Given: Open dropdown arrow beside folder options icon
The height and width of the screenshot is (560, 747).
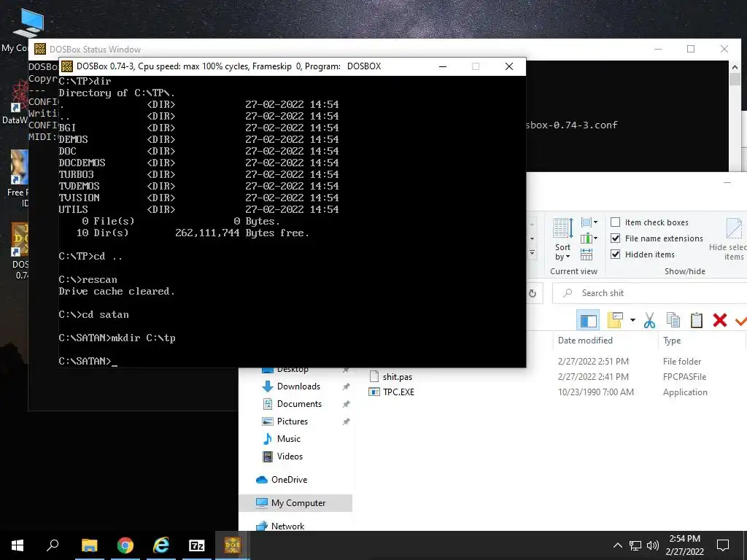Looking at the screenshot, I should pos(632,320).
